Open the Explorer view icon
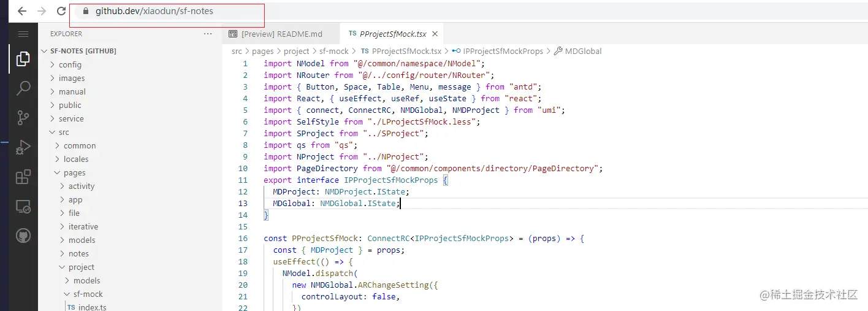 [23, 59]
